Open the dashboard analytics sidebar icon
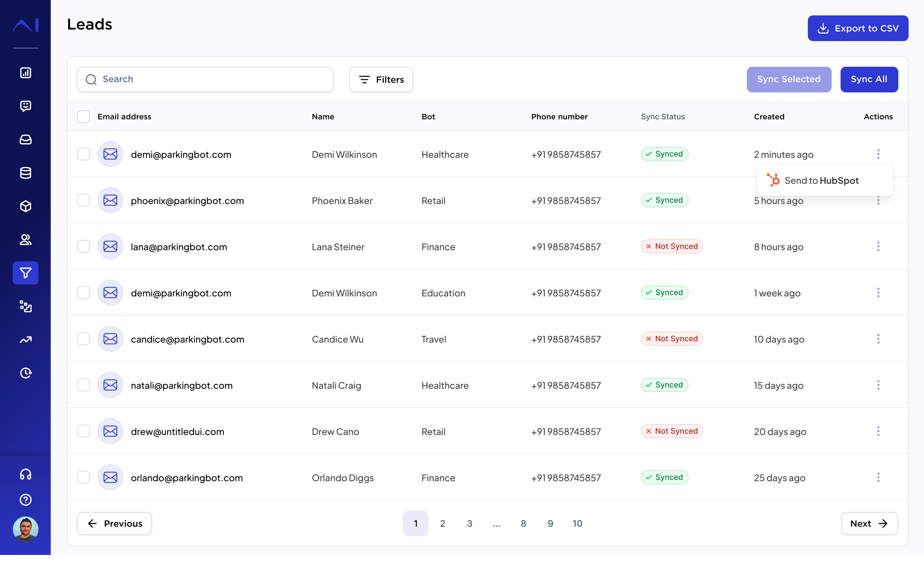 [25, 73]
